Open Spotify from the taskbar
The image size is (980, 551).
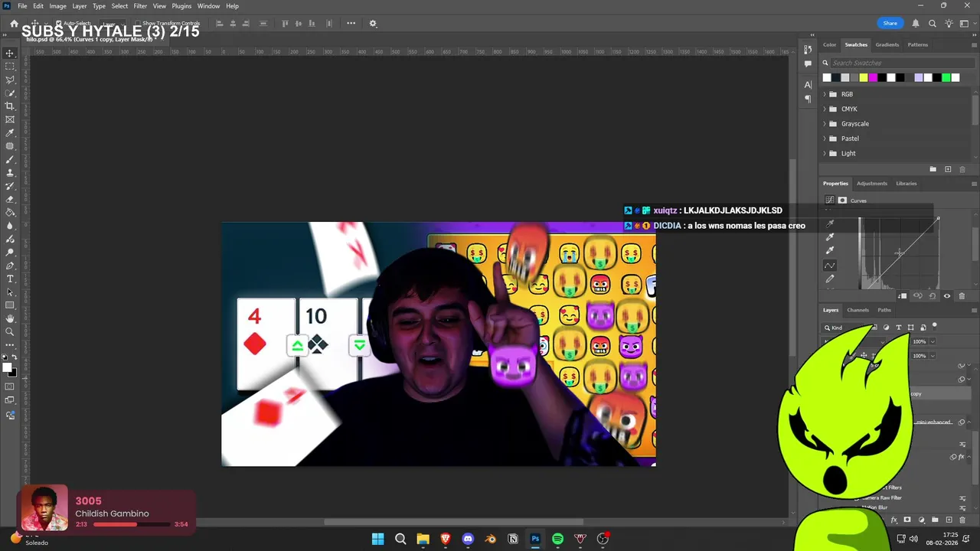point(557,539)
